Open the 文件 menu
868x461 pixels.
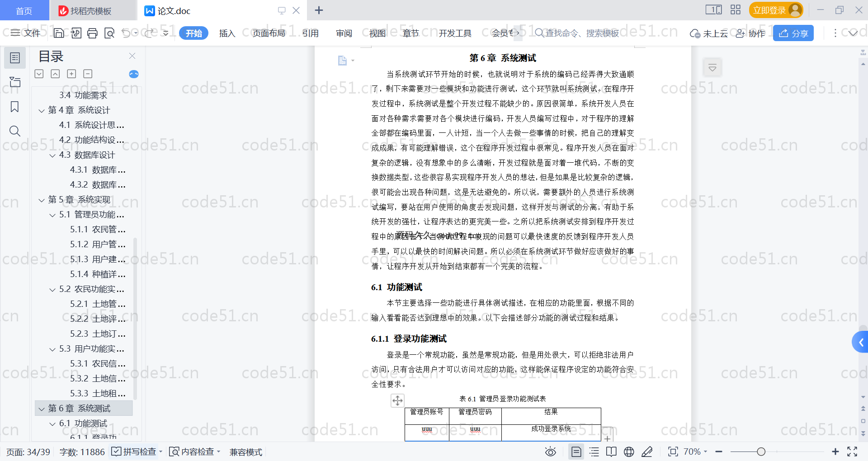25,33
